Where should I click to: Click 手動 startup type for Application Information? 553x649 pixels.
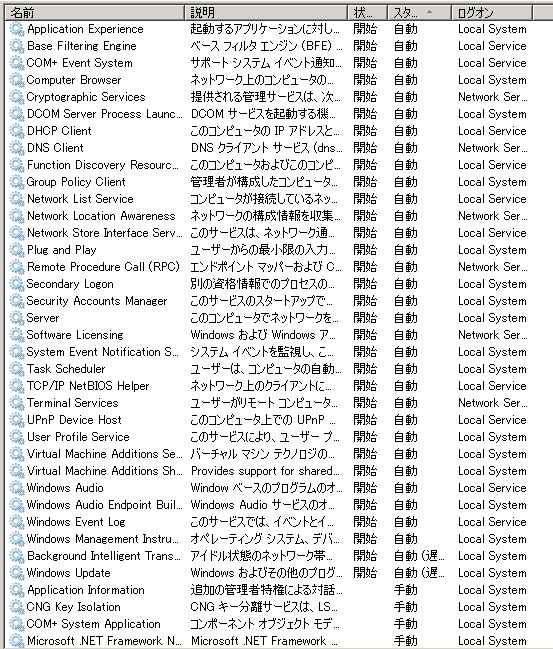click(406, 590)
